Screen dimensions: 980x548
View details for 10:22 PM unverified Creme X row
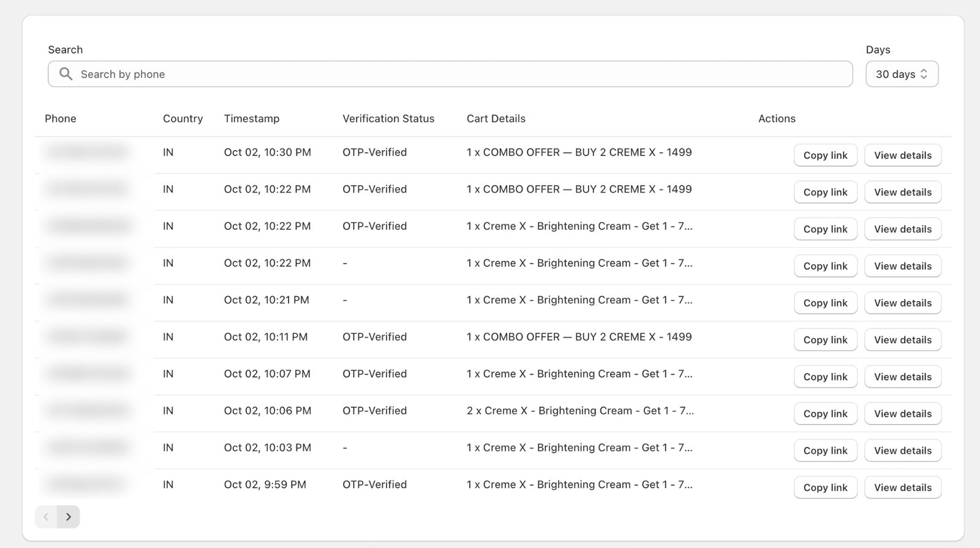(903, 266)
